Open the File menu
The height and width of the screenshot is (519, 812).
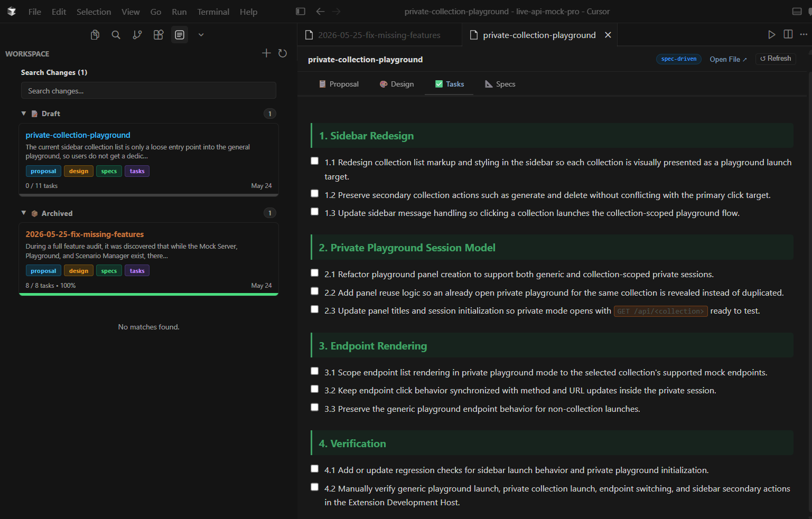[x=35, y=12]
